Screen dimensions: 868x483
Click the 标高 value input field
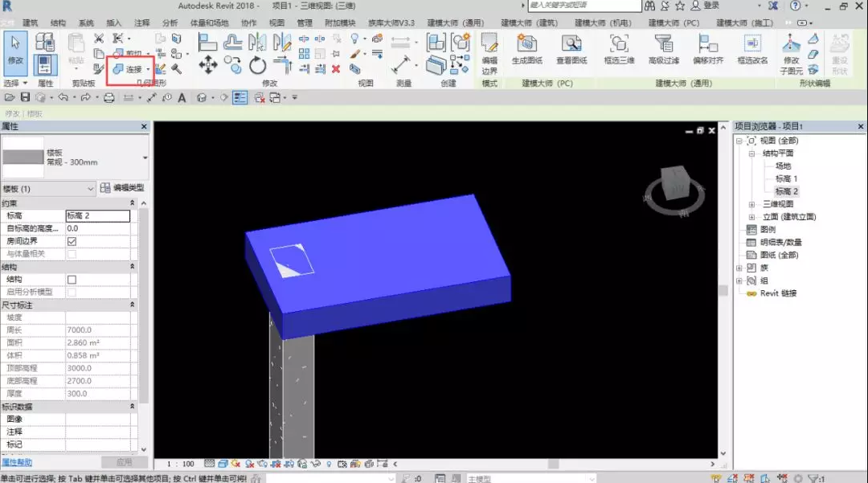[97, 216]
